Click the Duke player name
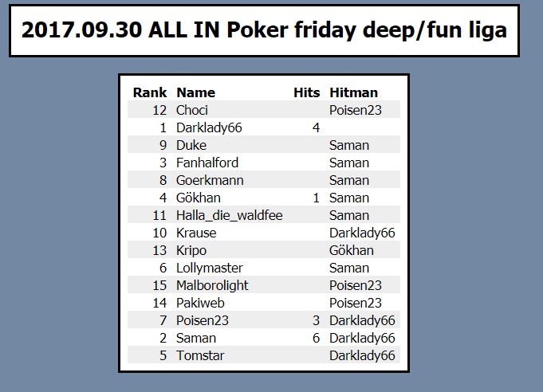This screenshot has width=543, height=392. click(x=191, y=145)
